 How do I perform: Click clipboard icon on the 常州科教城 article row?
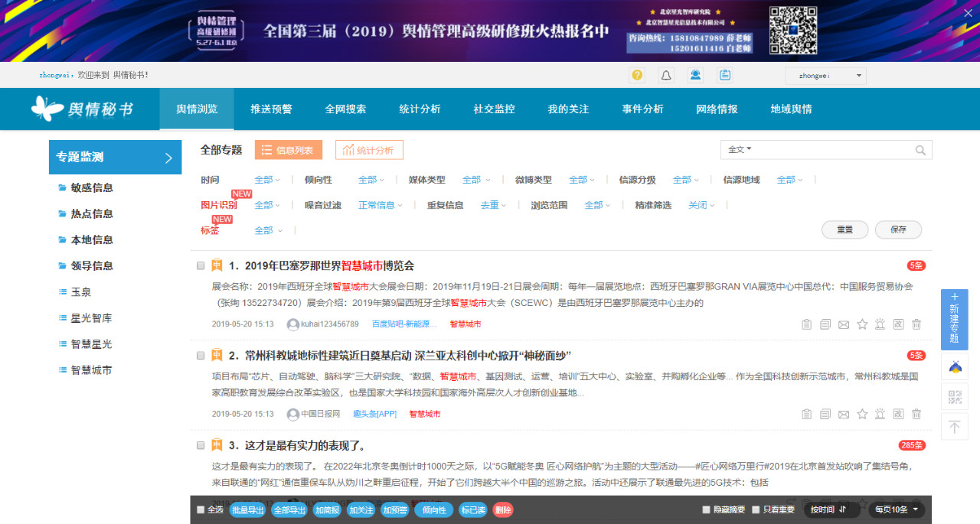pyautogui.click(x=806, y=414)
